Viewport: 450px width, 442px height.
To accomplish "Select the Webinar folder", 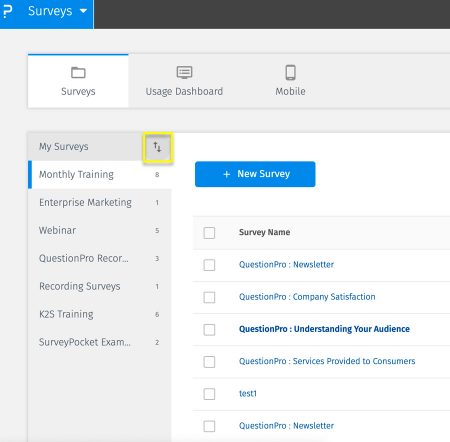I will (x=100, y=231).
